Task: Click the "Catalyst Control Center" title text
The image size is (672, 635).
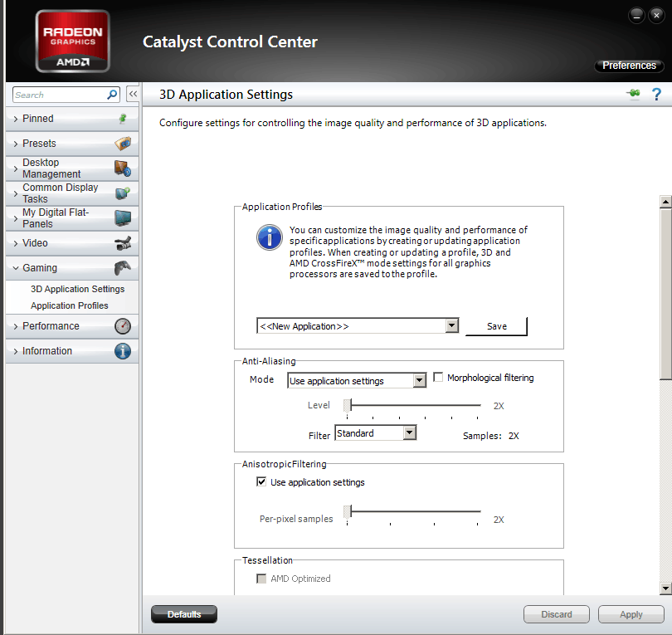Action: (230, 42)
